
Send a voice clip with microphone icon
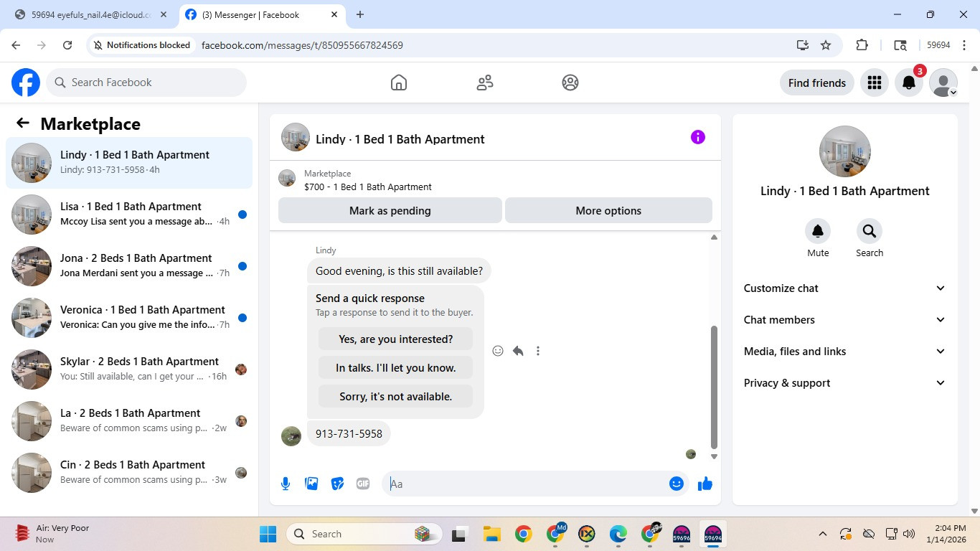[x=286, y=484]
